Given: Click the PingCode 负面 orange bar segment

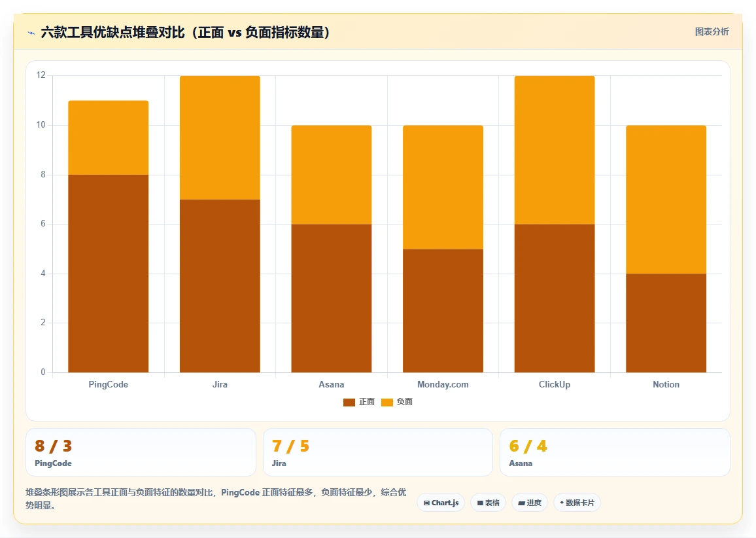Looking at the screenshot, I should point(109,137).
